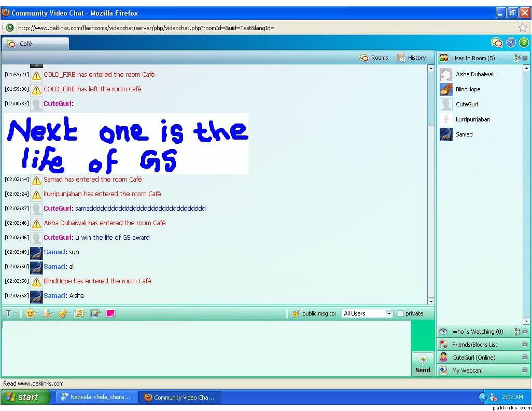Open the drawing whiteboard pencil tool
The width and height of the screenshot is (532, 411).
point(95,313)
